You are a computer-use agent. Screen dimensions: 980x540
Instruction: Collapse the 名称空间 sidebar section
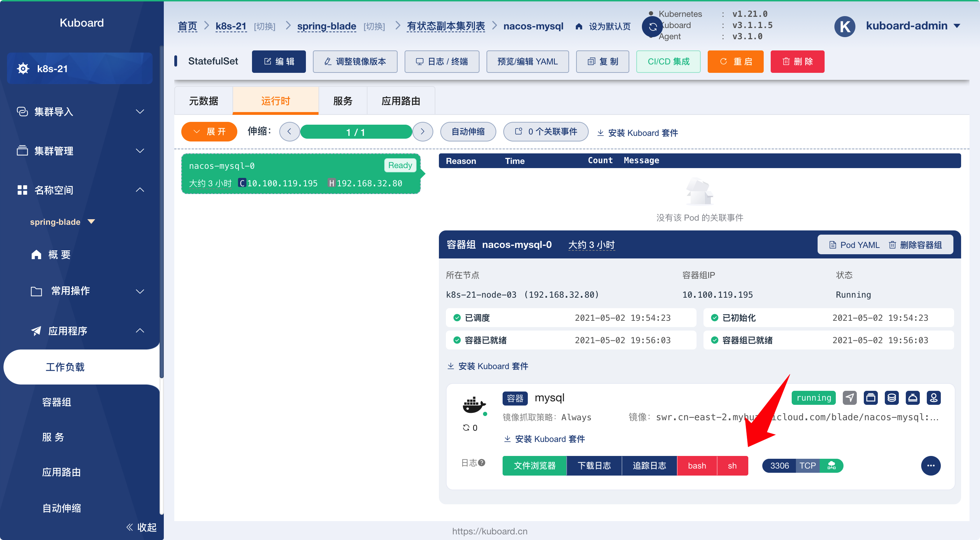click(x=140, y=190)
